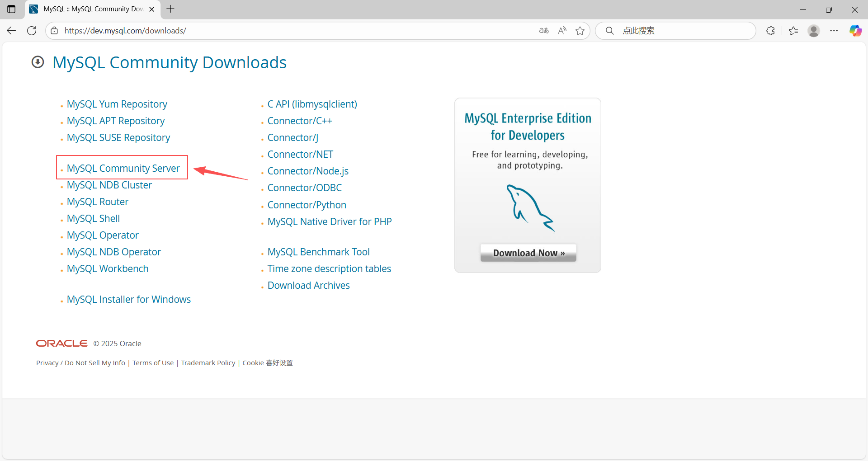This screenshot has width=868, height=461.
Task: Launch the Copilot sidebar icon
Action: tap(855, 31)
